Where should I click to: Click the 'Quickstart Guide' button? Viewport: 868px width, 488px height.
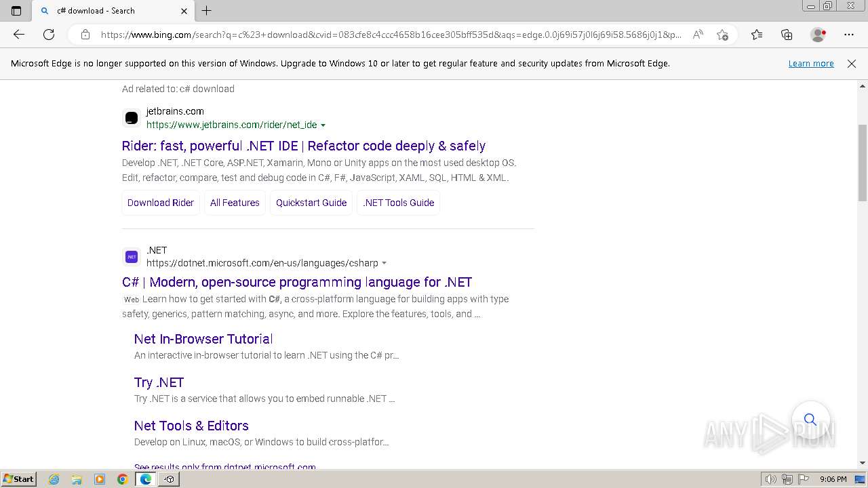point(311,203)
